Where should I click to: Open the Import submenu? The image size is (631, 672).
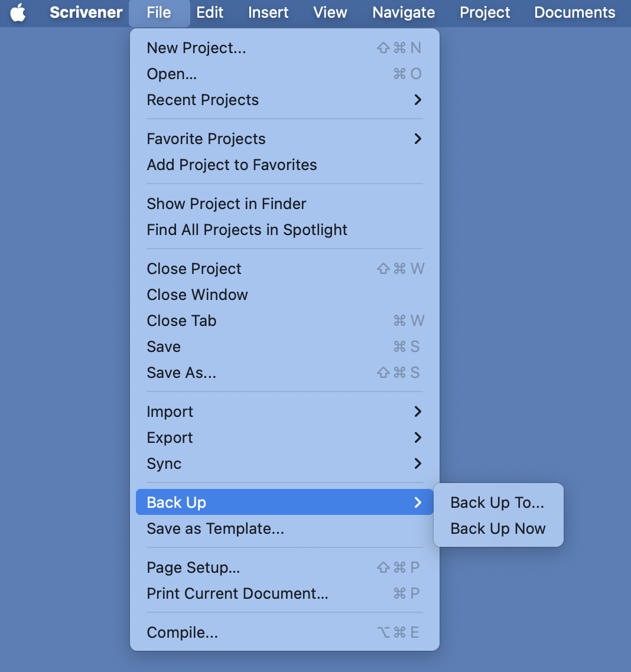click(x=285, y=412)
